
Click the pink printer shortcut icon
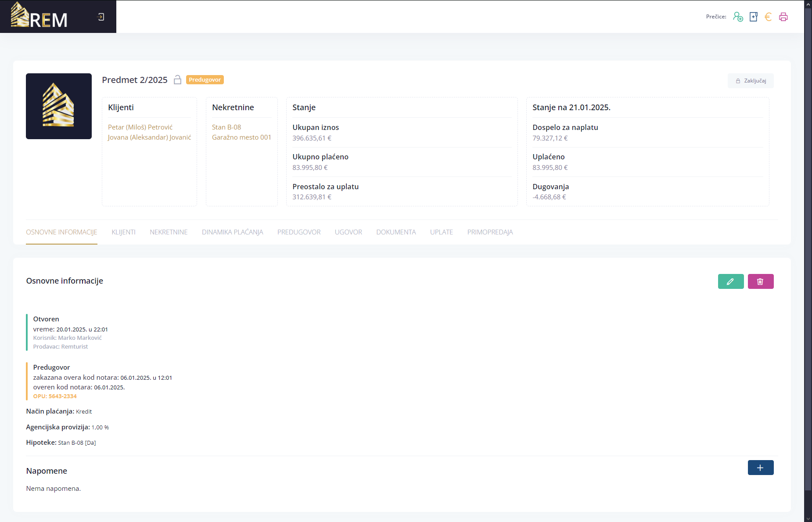783,17
